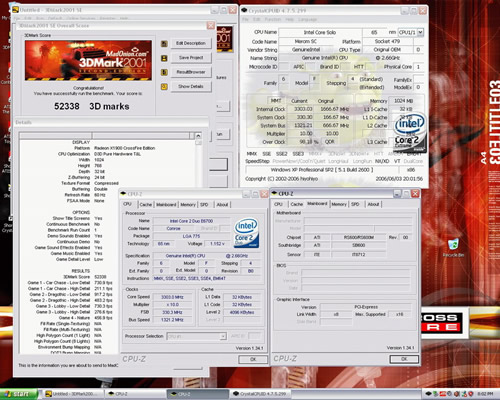Select SPD tab in the CPU-Z mainboard window
Screen dimensions: 500x400
click(x=355, y=204)
